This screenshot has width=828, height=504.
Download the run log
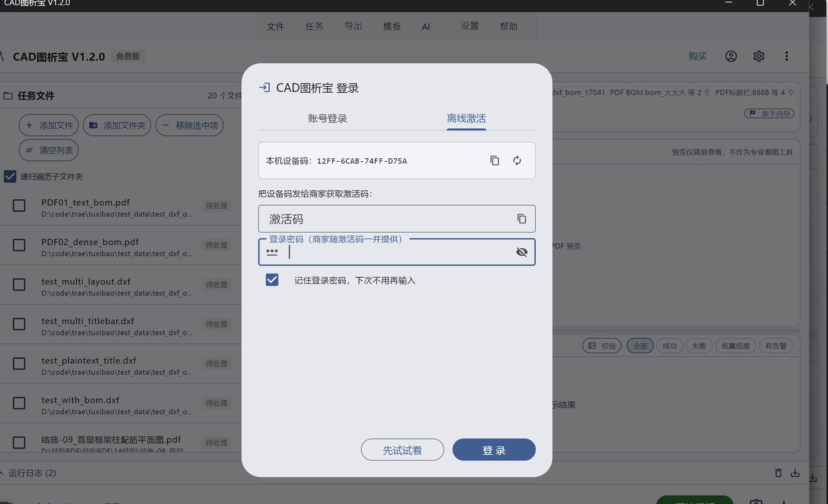click(795, 473)
